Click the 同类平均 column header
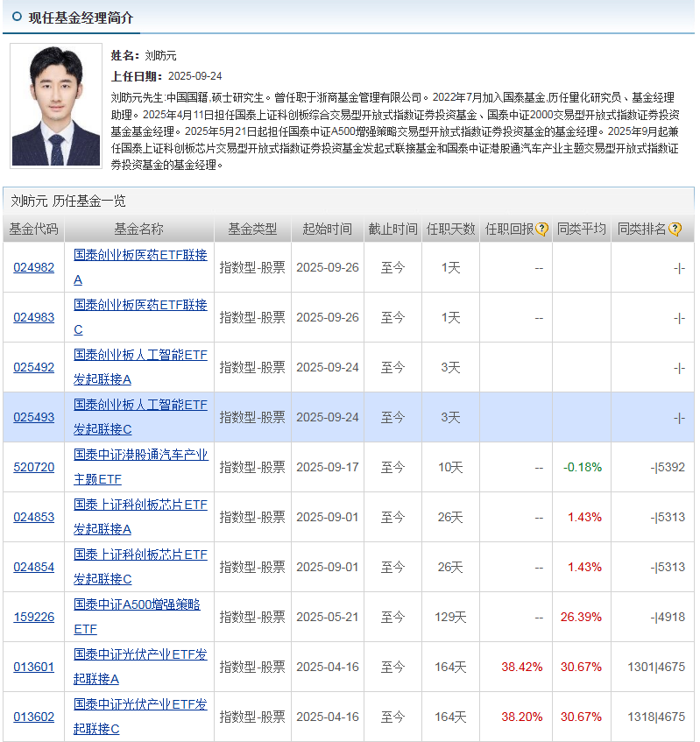 click(582, 230)
